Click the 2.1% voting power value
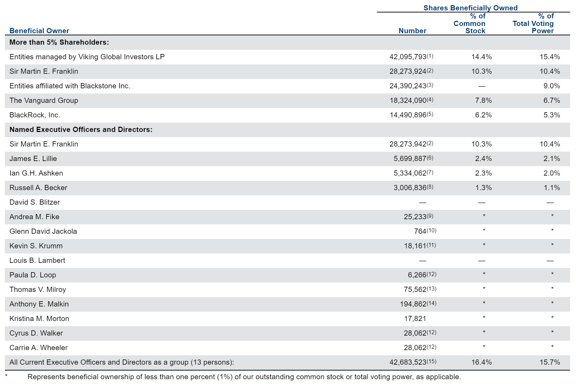 click(551, 159)
